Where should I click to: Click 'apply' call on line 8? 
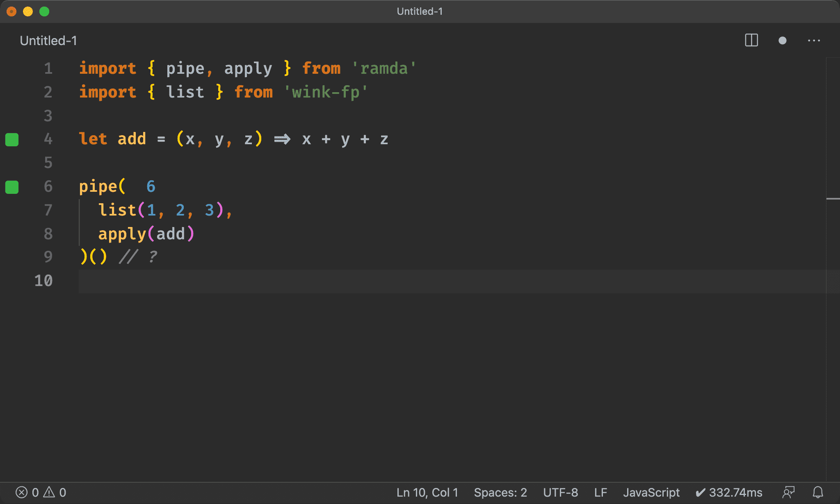[122, 234]
